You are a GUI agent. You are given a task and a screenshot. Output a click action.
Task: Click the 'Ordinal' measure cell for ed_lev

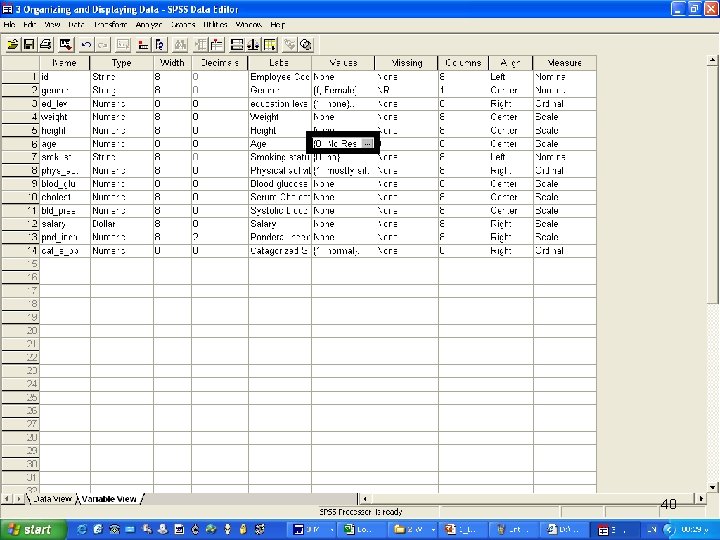[565, 104]
